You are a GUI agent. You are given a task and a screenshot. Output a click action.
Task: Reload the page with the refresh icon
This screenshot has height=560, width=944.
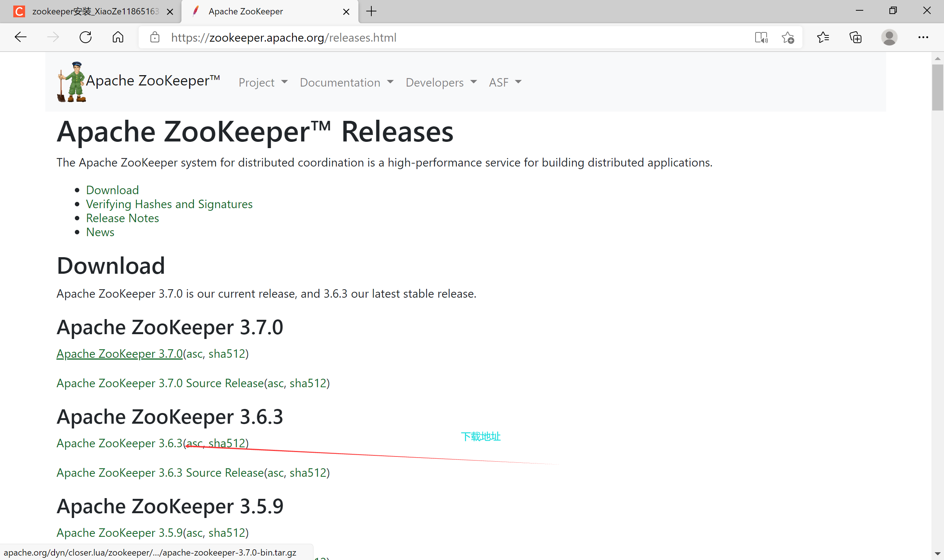(x=86, y=37)
